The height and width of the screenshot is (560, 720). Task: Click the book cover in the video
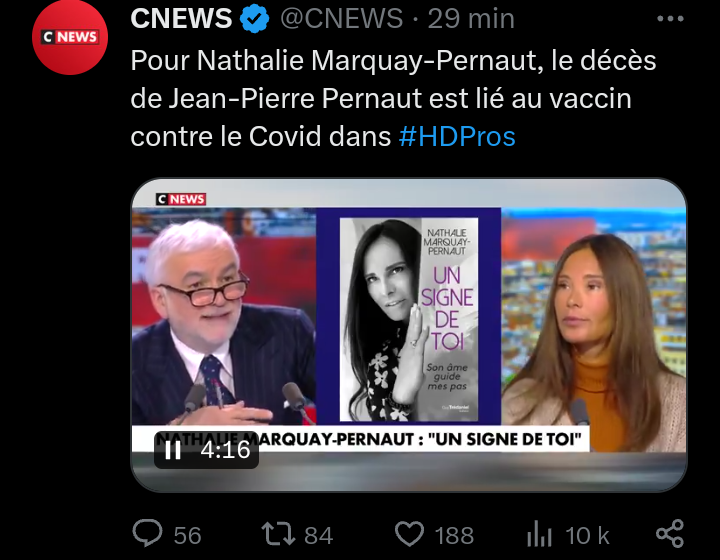pos(409,319)
